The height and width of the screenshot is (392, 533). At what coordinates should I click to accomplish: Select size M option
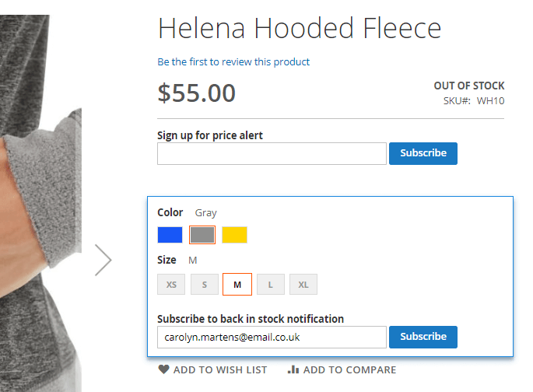click(x=237, y=285)
